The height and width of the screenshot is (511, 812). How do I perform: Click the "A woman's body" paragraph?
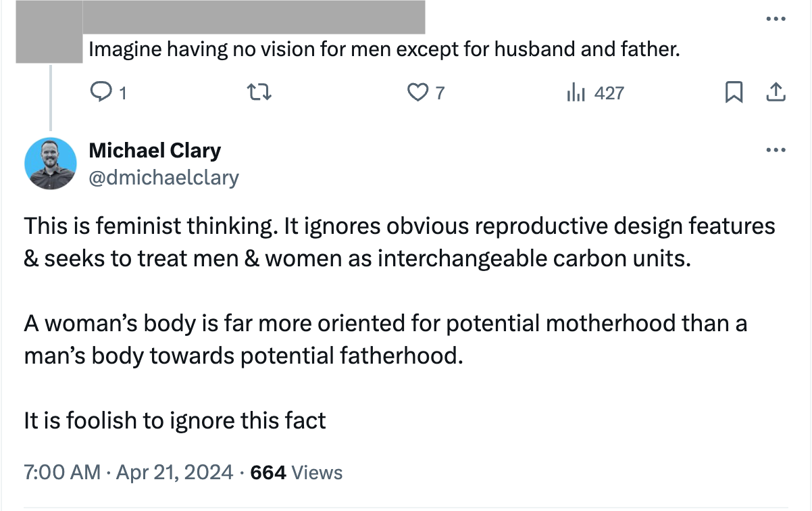pyautogui.click(x=385, y=339)
